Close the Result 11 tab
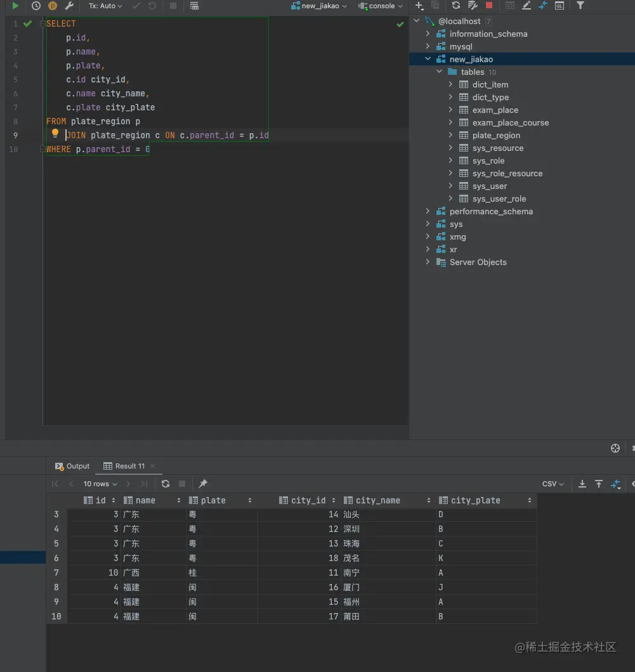This screenshot has width=635, height=672. [x=152, y=466]
